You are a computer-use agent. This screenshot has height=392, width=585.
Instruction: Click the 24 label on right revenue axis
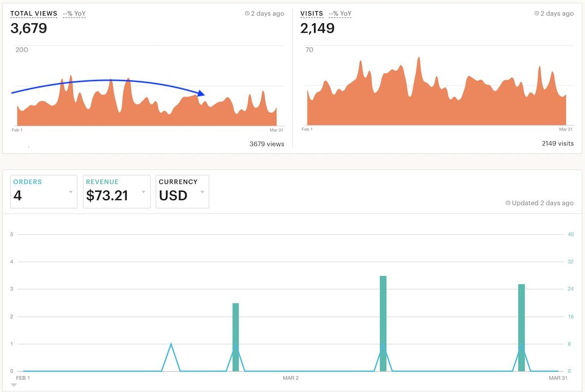(x=571, y=289)
